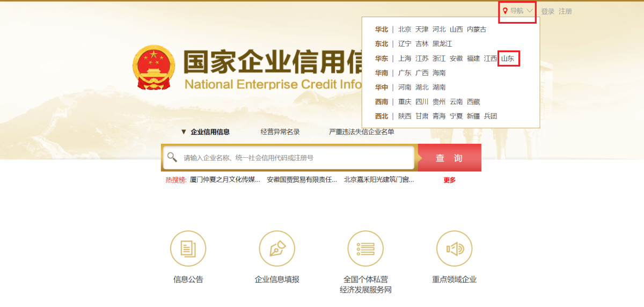Image resolution: width=644 pixels, height=307 pixels.
Task: Click the national emblem logo
Action: [x=153, y=68]
